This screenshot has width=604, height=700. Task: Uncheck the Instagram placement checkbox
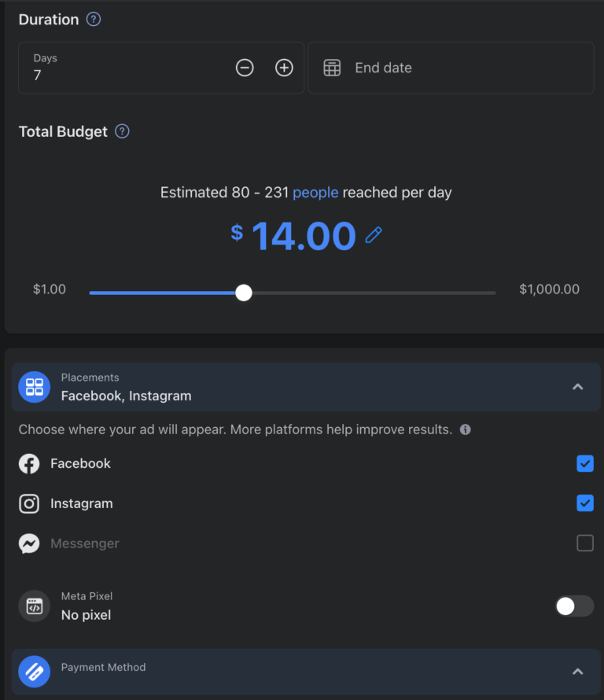coord(584,503)
